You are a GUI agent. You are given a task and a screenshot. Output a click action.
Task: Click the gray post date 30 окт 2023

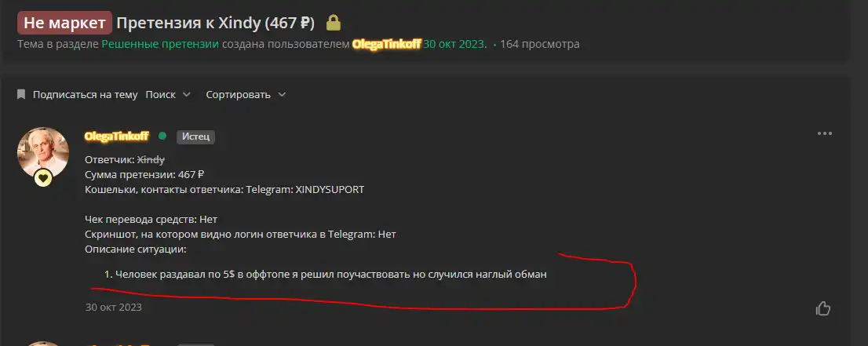click(114, 307)
